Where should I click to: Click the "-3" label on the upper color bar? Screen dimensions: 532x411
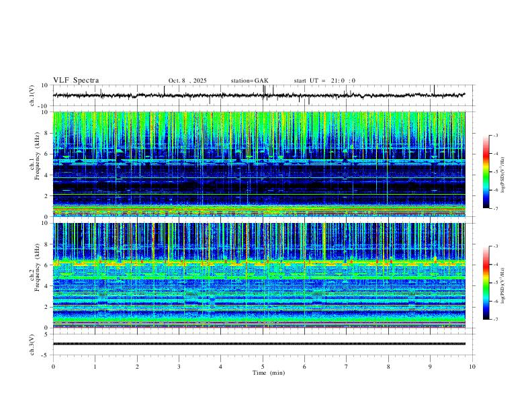(x=495, y=135)
